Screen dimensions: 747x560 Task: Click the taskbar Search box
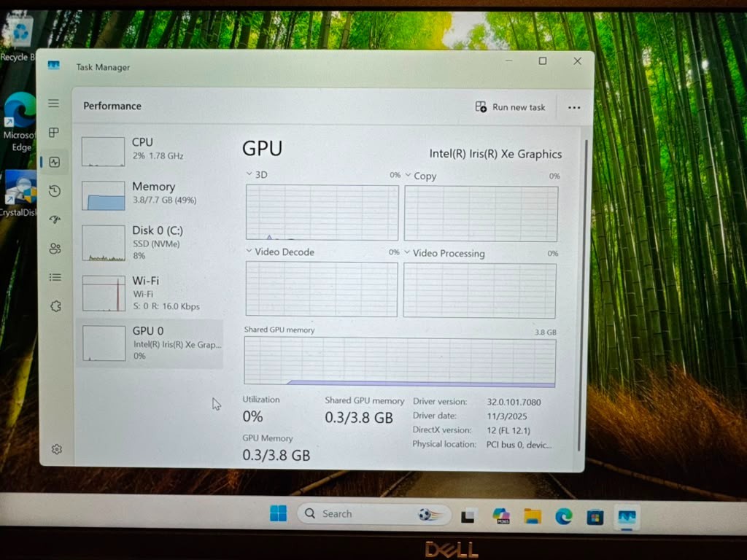click(373, 514)
